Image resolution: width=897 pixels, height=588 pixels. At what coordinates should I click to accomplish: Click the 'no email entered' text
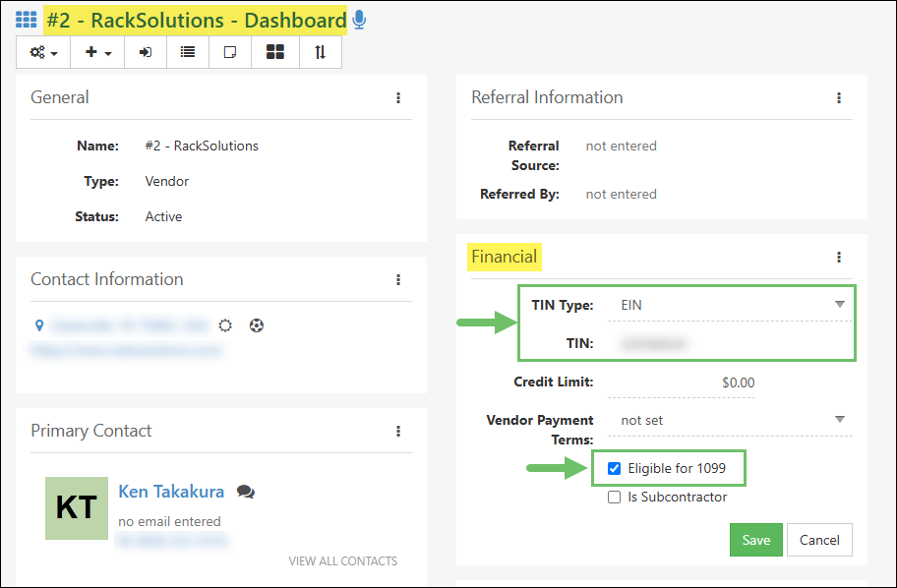[169, 522]
